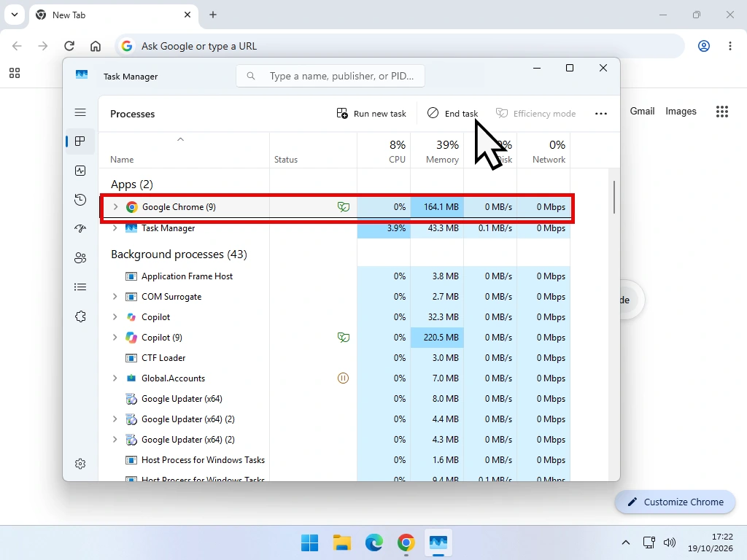
Task: Click Efficiency mode leaf icon on Chrome row
Action: tap(344, 206)
